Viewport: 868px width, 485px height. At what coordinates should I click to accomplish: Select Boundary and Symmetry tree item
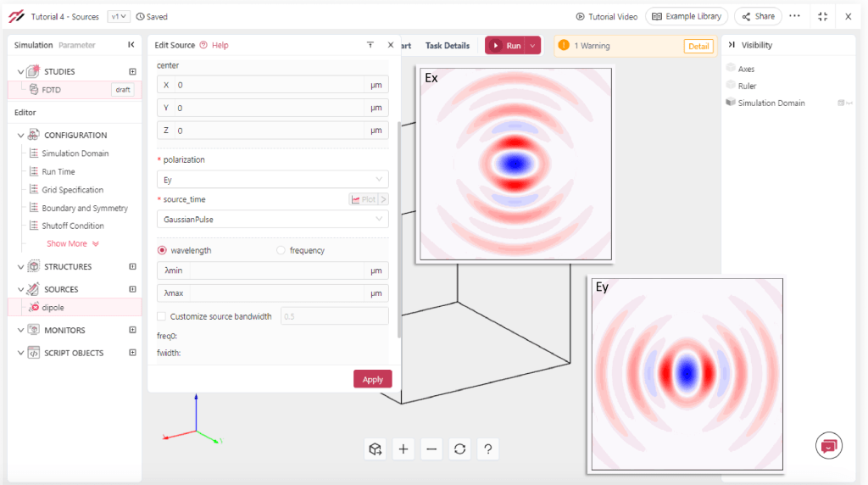pyautogui.click(x=85, y=209)
